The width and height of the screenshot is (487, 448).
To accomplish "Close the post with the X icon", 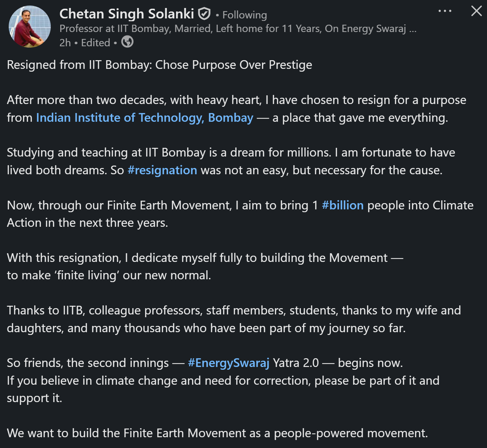I will (x=476, y=11).
